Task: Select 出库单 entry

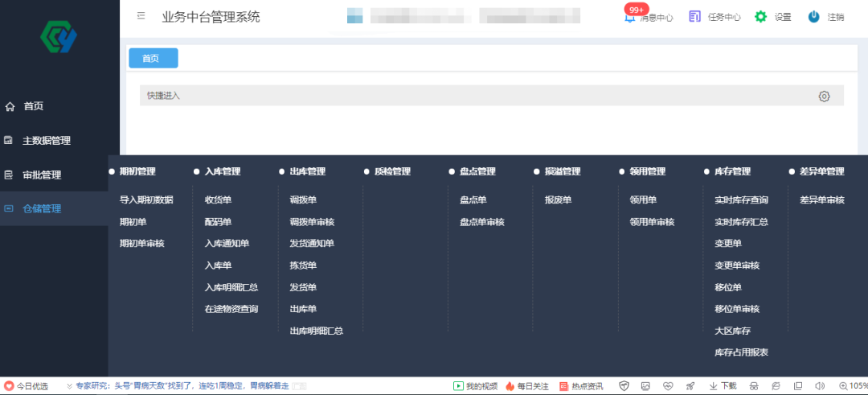Action: click(303, 309)
